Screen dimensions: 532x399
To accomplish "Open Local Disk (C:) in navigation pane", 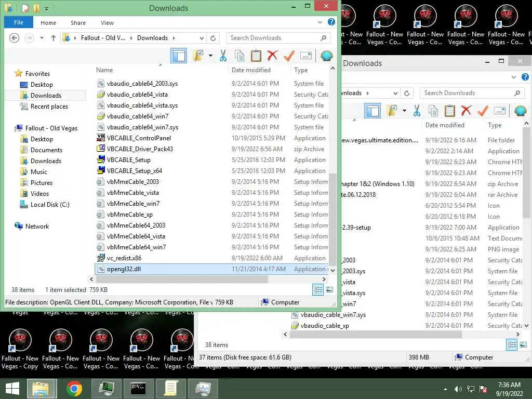I will pyautogui.click(x=50, y=204).
